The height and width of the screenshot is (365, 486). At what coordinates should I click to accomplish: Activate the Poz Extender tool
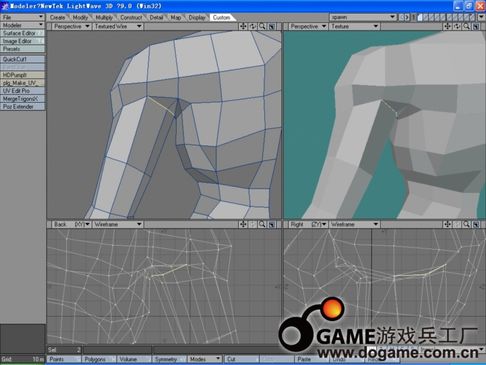pos(22,107)
